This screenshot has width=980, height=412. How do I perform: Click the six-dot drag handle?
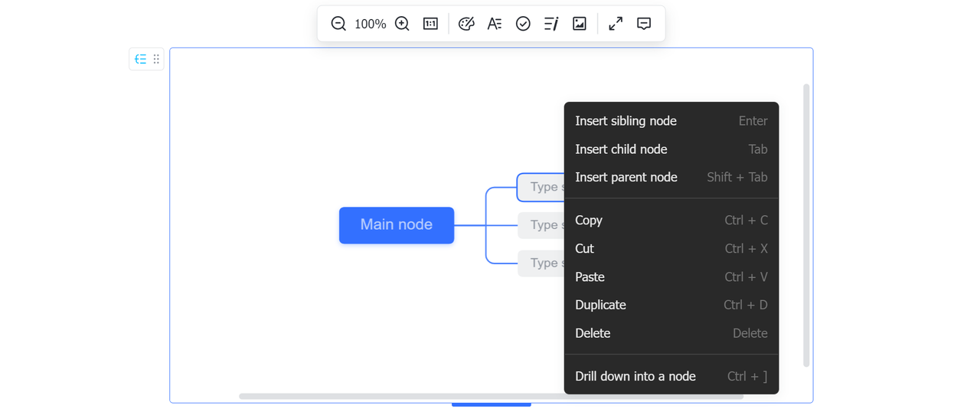point(156,59)
